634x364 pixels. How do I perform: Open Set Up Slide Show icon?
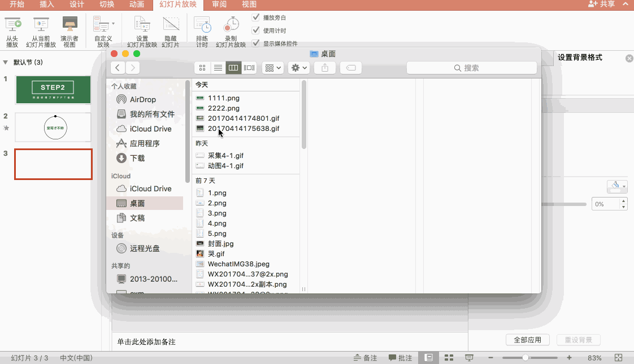pyautogui.click(x=142, y=25)
